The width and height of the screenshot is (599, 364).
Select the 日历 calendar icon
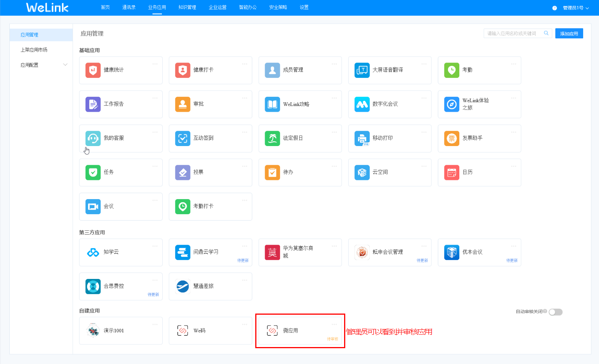pyautogui.click(x=452, y=172)
